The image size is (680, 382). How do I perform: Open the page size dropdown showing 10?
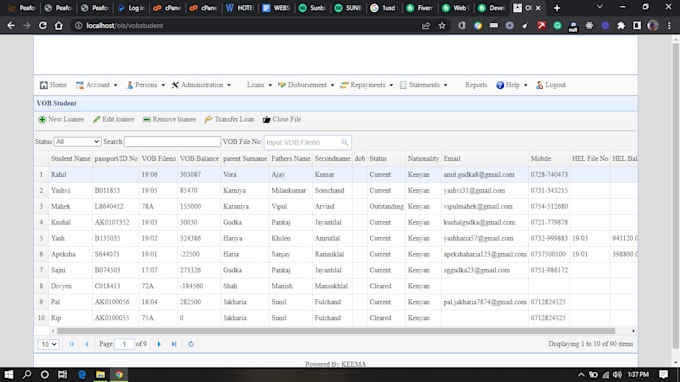pyautogui.click(x=48, y=344)
